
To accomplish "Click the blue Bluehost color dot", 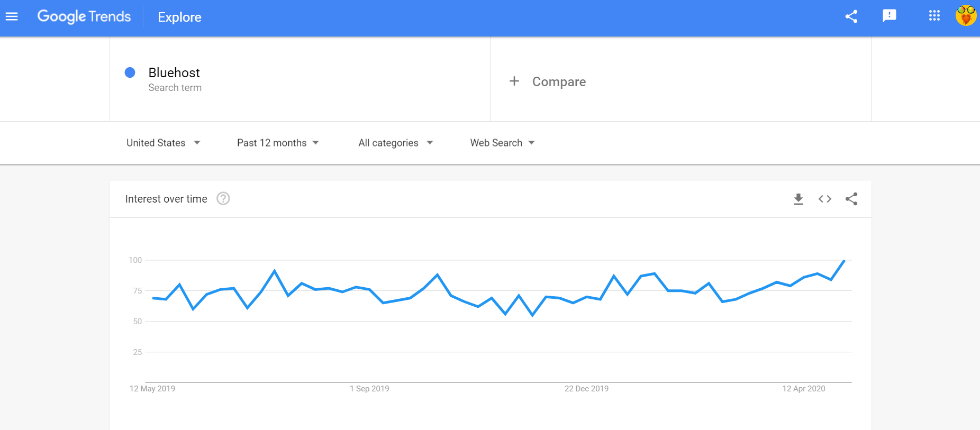I will [x=130, y=72].
